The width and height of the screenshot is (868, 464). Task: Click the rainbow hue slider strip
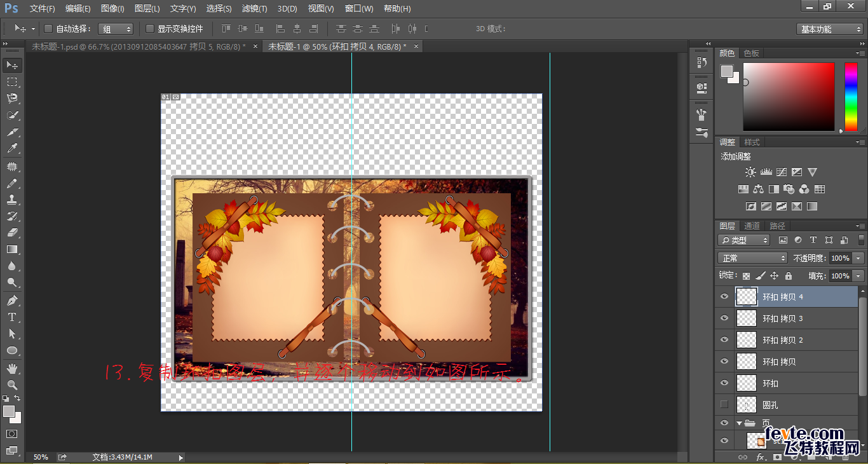[851, 97]
